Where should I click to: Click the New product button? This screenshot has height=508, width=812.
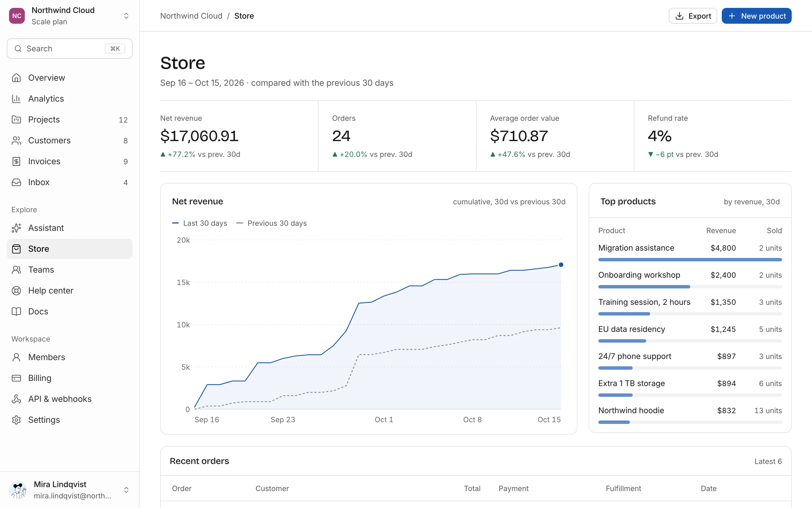click(x=756, y=16)
